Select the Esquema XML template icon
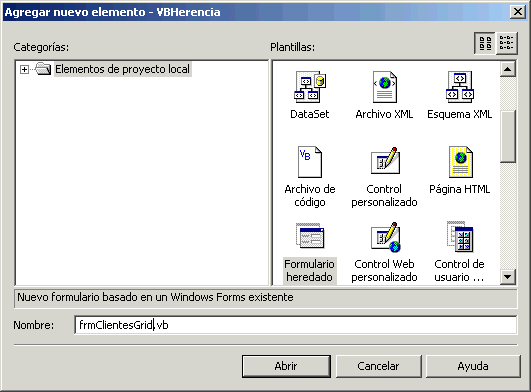 (x=460, y=87)
